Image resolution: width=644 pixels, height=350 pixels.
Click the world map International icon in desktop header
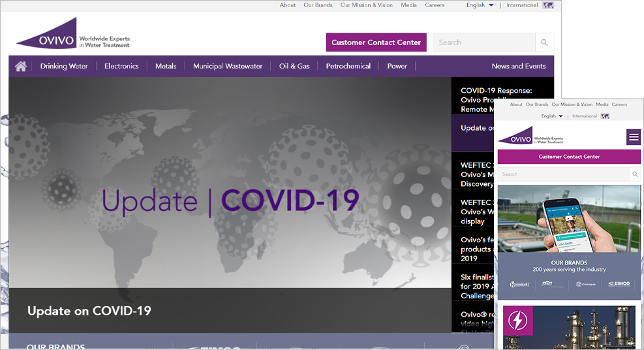[x=548, y=5]
